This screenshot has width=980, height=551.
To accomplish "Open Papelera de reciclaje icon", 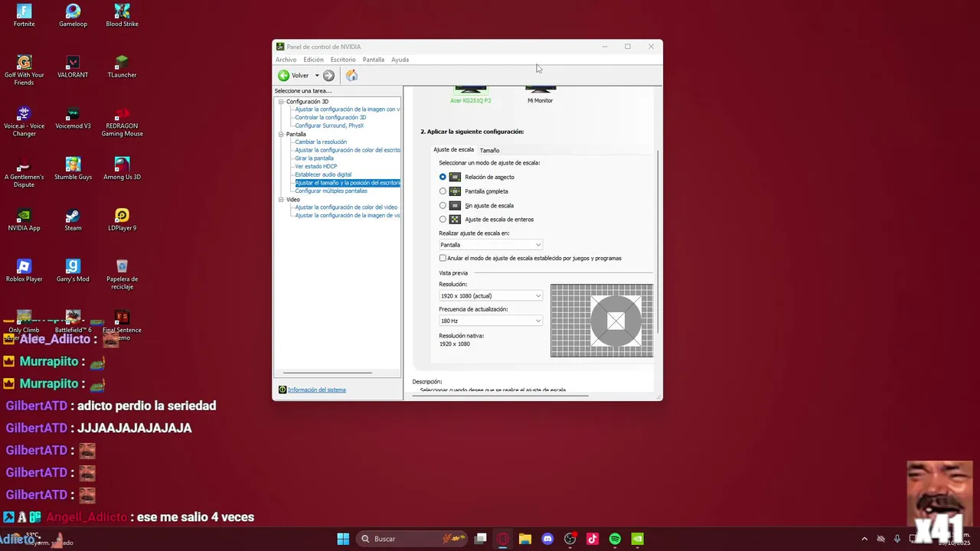I will [122, 274].
